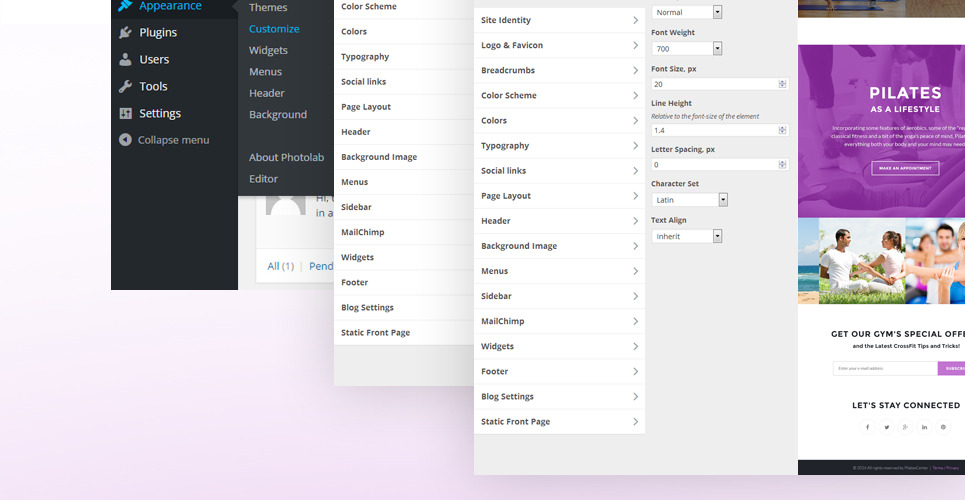Open the Character Set dropdown showing Latin
965x500 pixels.
(x=689, y=200)
